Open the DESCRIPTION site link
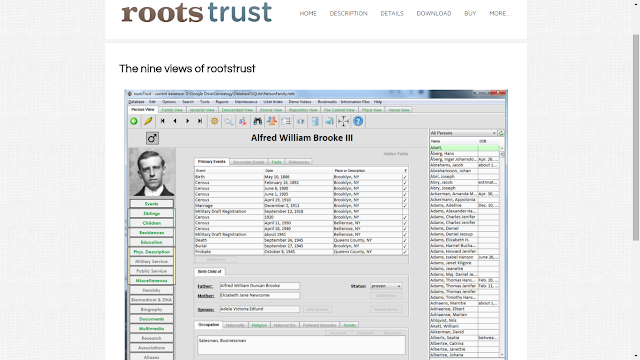 [x=349, y=13]
